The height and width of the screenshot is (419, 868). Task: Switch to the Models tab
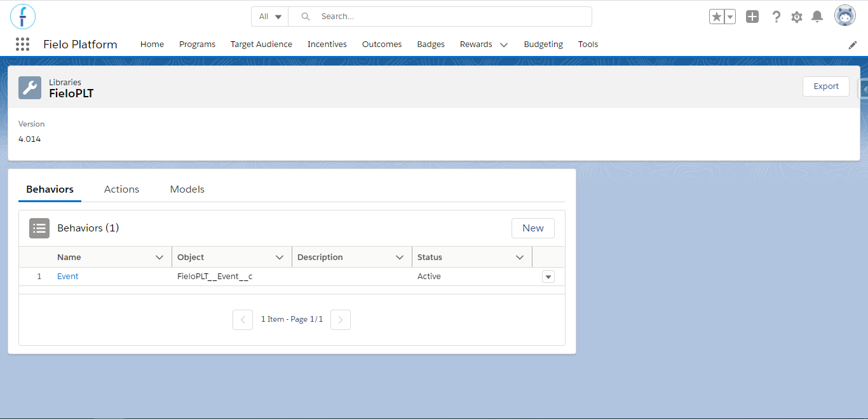187,189
